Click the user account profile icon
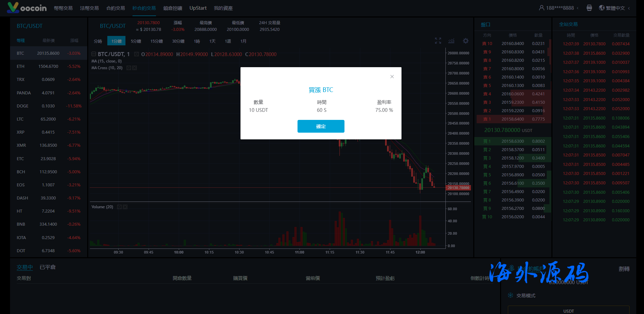644x314 pixels. (x=541, y=8)
